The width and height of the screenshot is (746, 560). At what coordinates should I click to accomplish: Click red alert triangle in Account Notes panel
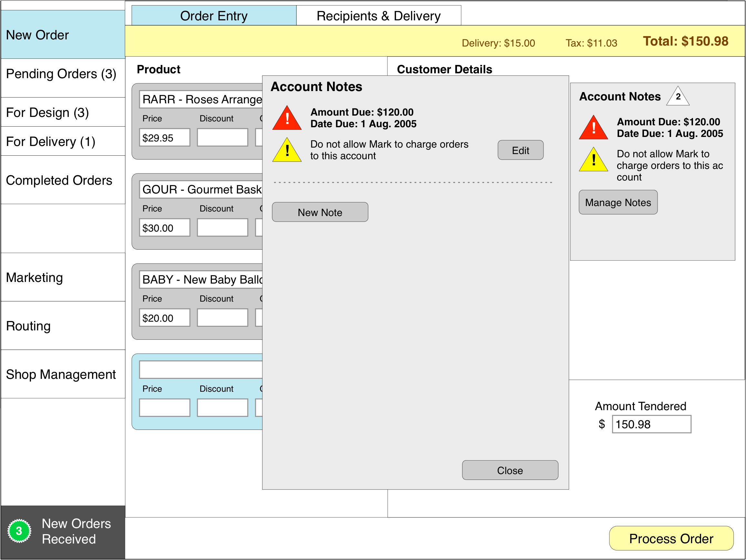(x=593, y=128)
